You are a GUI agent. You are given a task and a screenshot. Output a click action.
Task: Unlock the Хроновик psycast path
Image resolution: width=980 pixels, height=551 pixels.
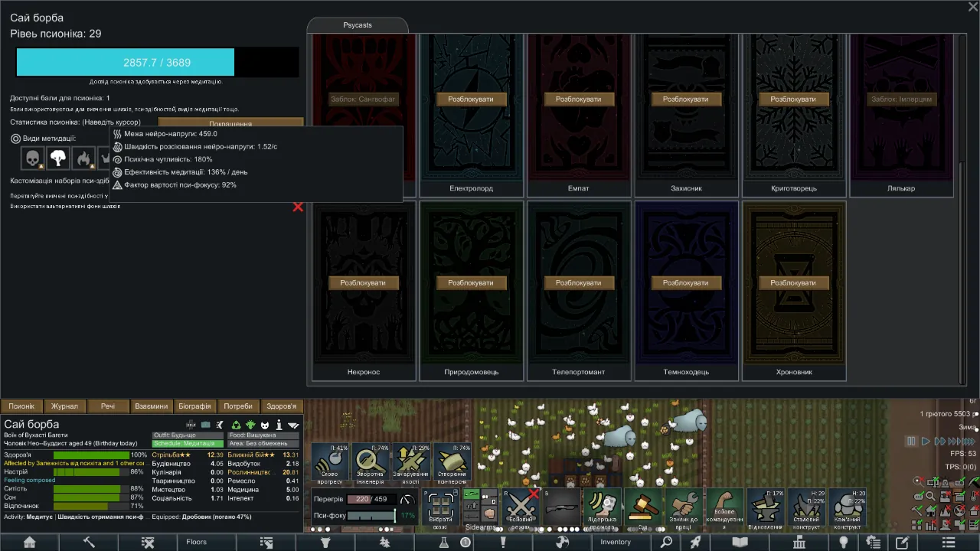pyautogui.click(x=792, y=282)
